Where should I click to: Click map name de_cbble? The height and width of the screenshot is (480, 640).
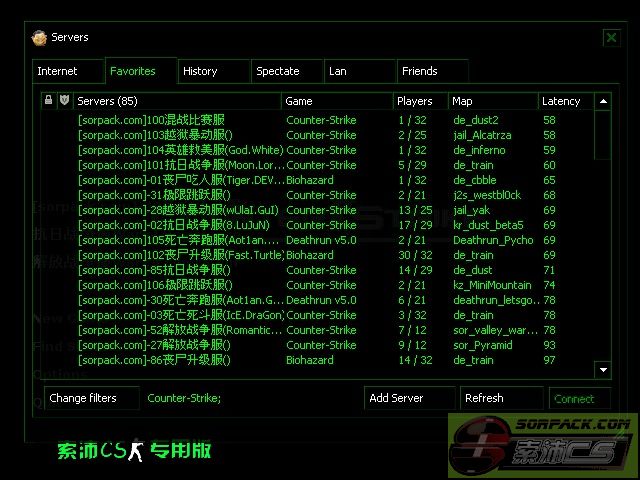coord(475,180)
